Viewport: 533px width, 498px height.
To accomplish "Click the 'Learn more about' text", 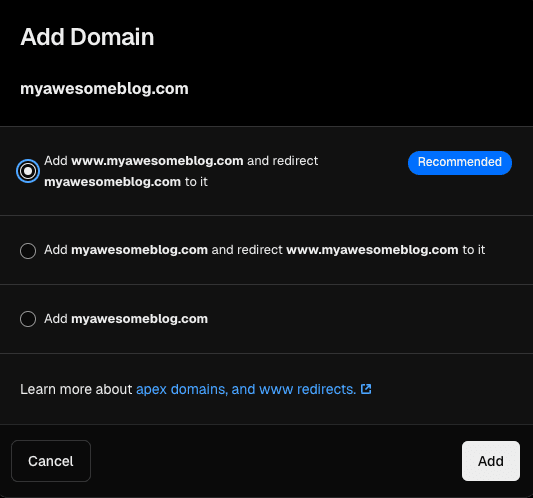I will pyautogui.click(x=76, y=389).
